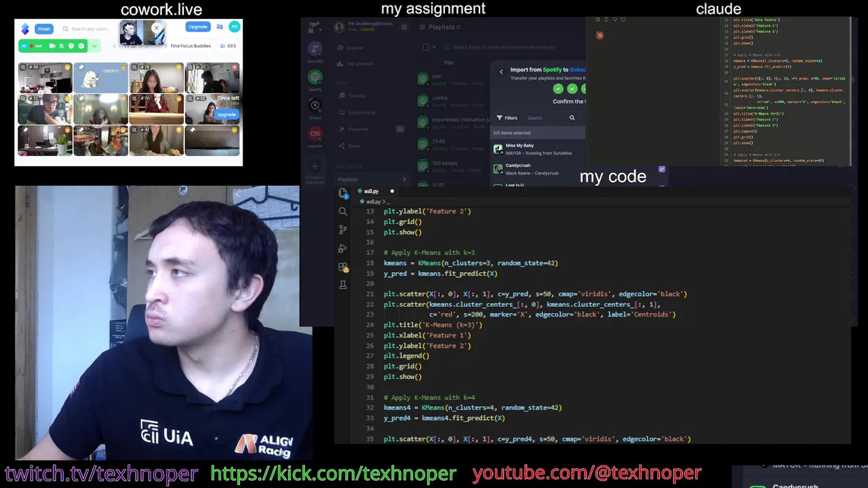Click the Title column header in Playlists
Image resolution: width=868 pixels, height=488 pixels.
tap(448, 62)
